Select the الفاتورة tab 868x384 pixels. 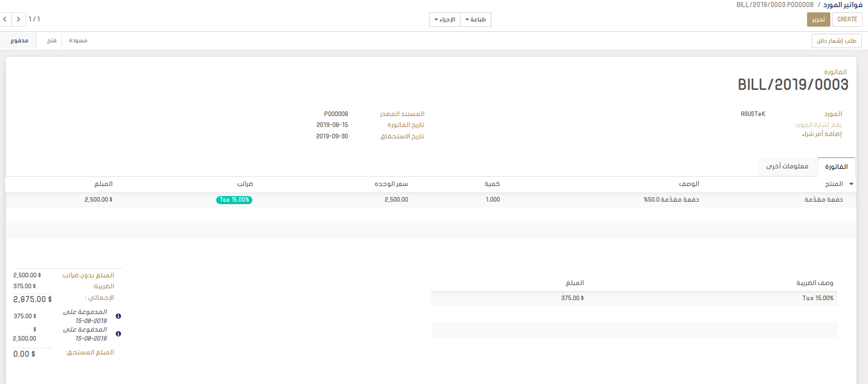pyautogui.click(x=836, y=167)
